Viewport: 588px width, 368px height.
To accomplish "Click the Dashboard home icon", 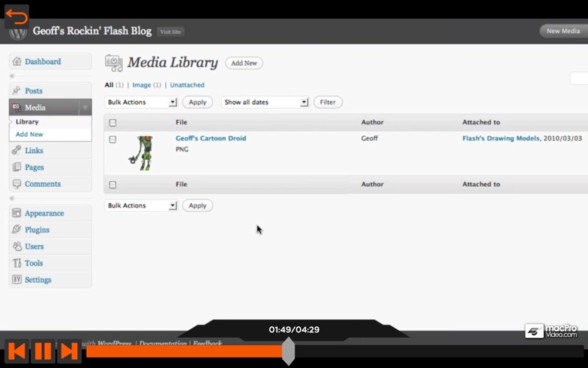I will [x=17, y=62].
